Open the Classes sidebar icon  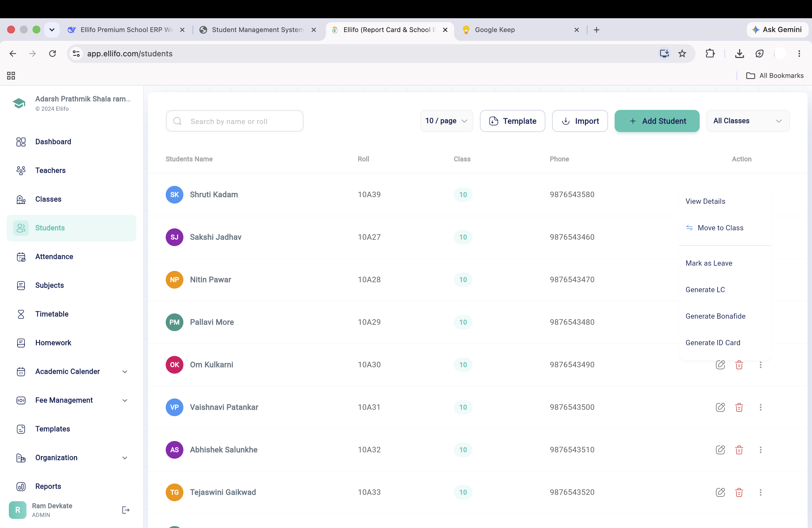[x=21, y=199]
